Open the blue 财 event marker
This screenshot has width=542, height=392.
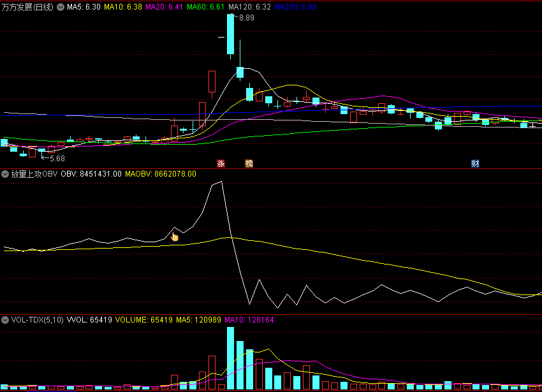[x=475, y=164]
